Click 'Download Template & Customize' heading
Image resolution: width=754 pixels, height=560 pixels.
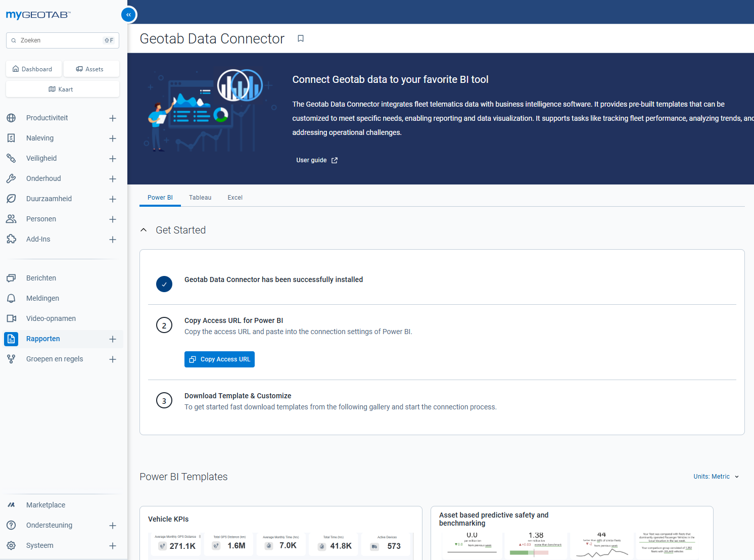pos(238,396)
